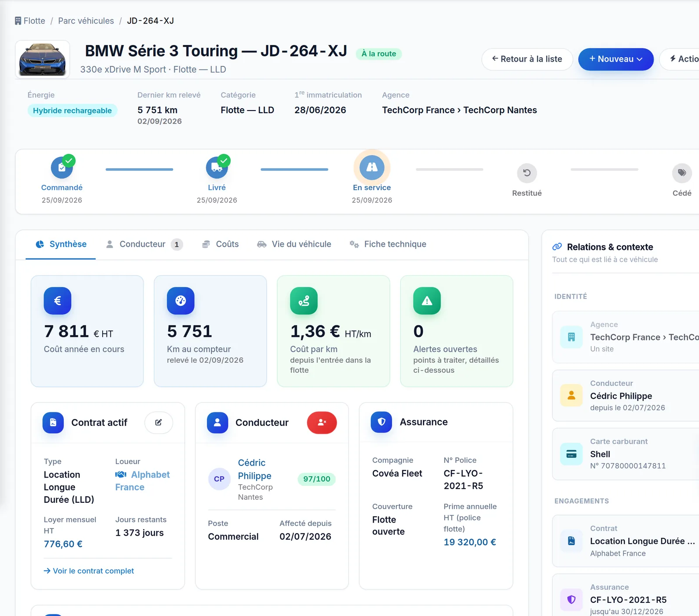This screenshot has height=616, width=699.
Task: Click the TechCorp France › TechCorp Nantes agency text
Action: coord(460,110)
